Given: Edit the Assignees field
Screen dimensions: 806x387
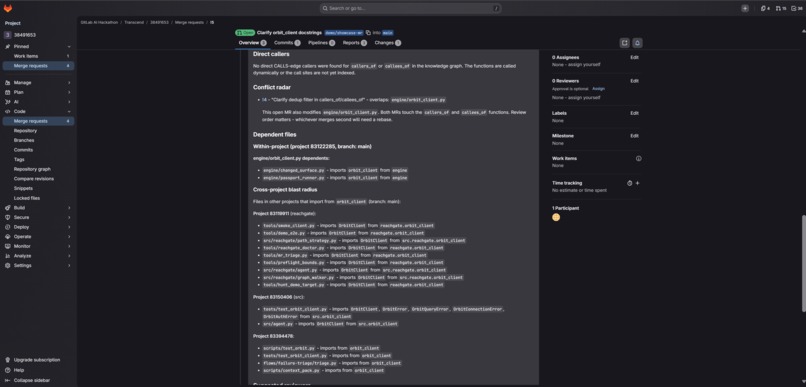Looking at the screenshot, I should pos(634,58).
